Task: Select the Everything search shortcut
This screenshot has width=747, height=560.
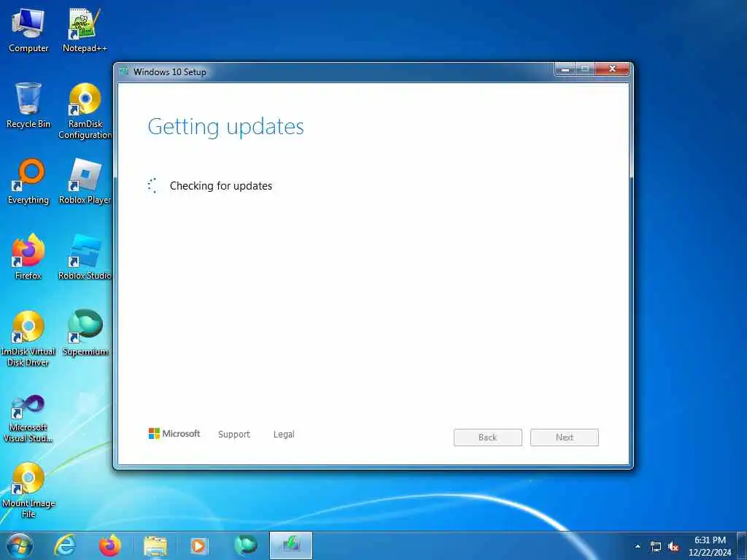Action: pos(28,182)
